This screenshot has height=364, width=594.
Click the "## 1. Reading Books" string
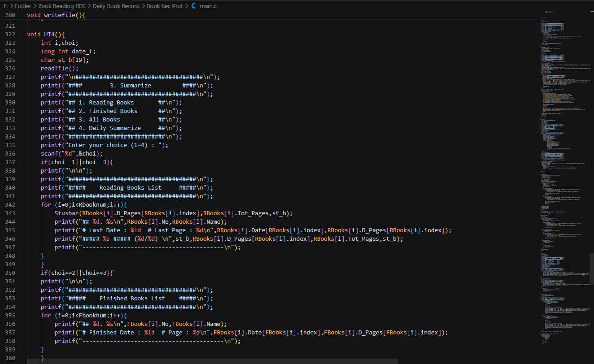[x=101, y=103]
